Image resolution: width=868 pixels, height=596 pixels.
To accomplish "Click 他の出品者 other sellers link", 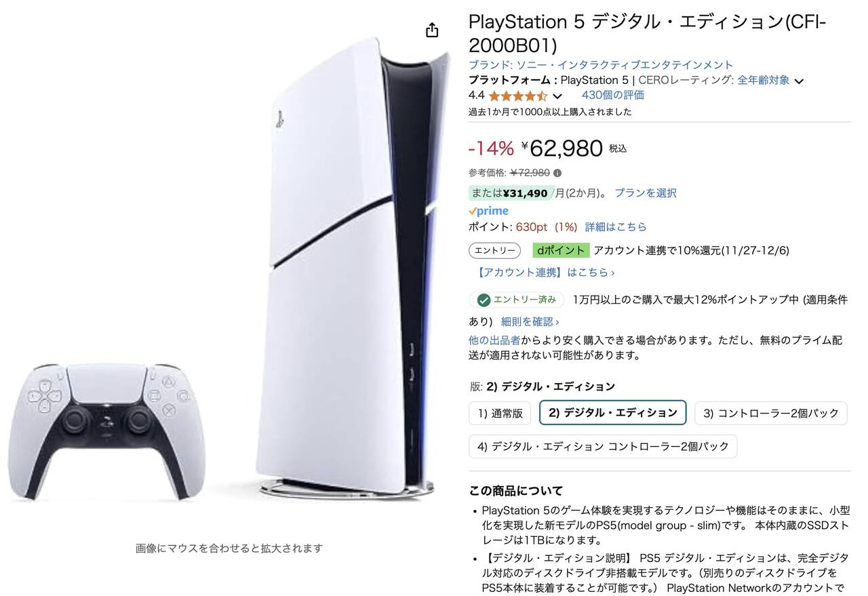I will pos(494,340).
